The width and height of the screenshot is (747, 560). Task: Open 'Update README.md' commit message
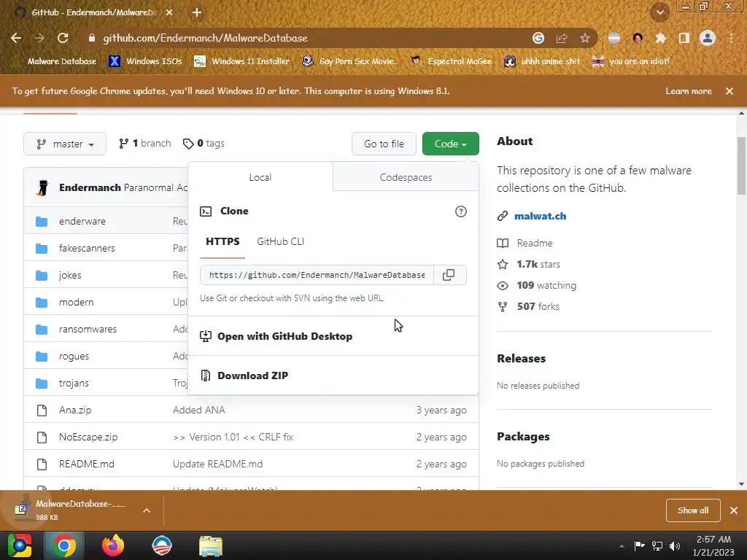(x=217, y=464)
